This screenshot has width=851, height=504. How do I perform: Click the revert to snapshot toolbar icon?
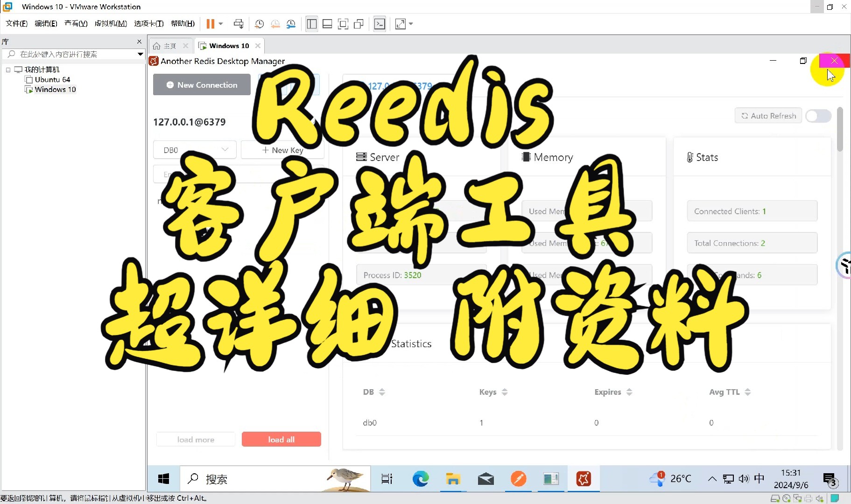point(275,24)
